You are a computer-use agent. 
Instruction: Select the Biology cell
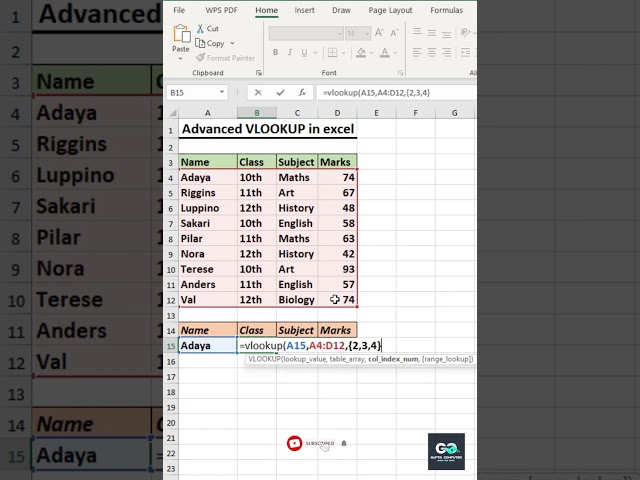(297, 300)
